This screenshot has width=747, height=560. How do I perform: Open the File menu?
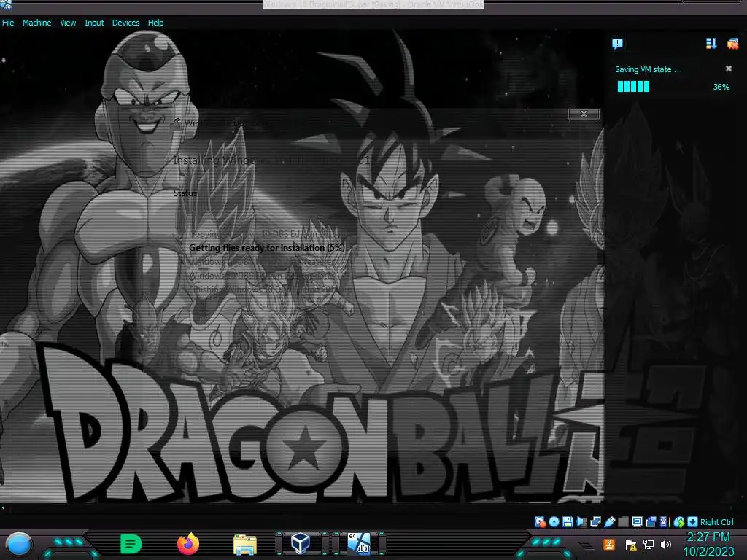[8, 23]
